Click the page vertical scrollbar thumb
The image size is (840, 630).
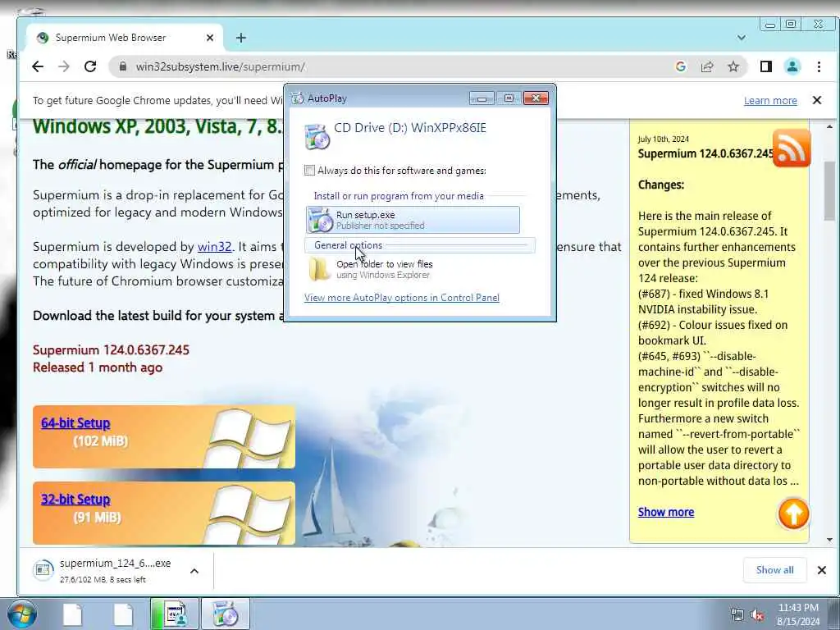(830, 190)
